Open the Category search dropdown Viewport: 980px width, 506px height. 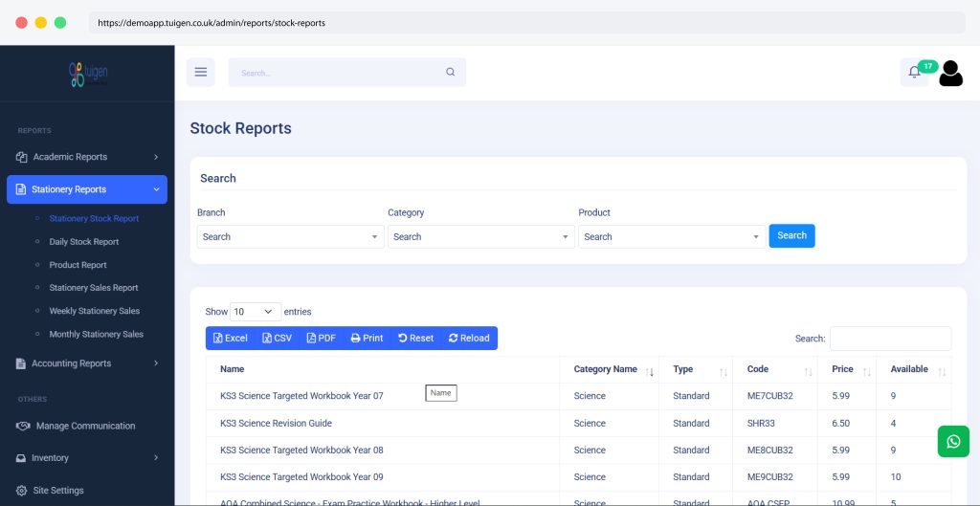479,237
